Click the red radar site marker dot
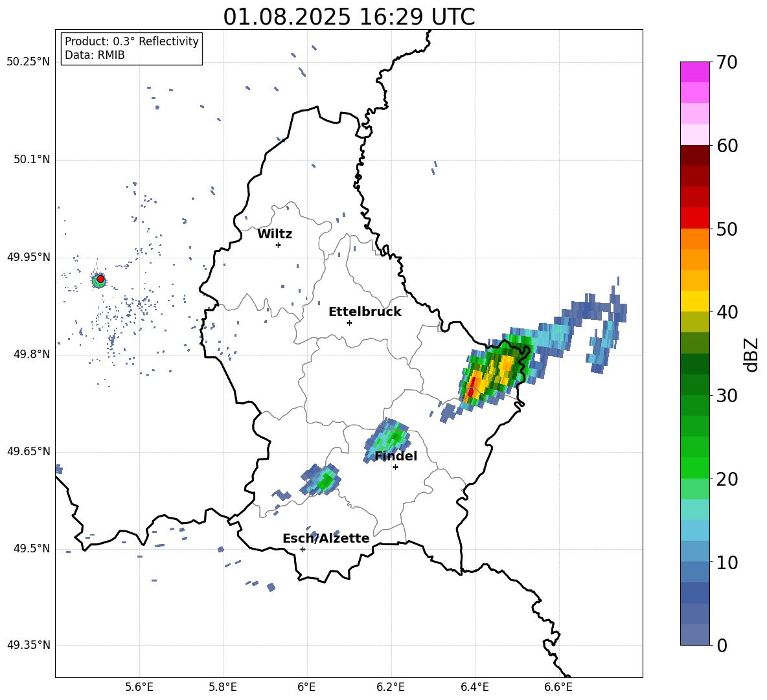The height and width of the screenshot is (700, 767). click(x=100, y=279)
